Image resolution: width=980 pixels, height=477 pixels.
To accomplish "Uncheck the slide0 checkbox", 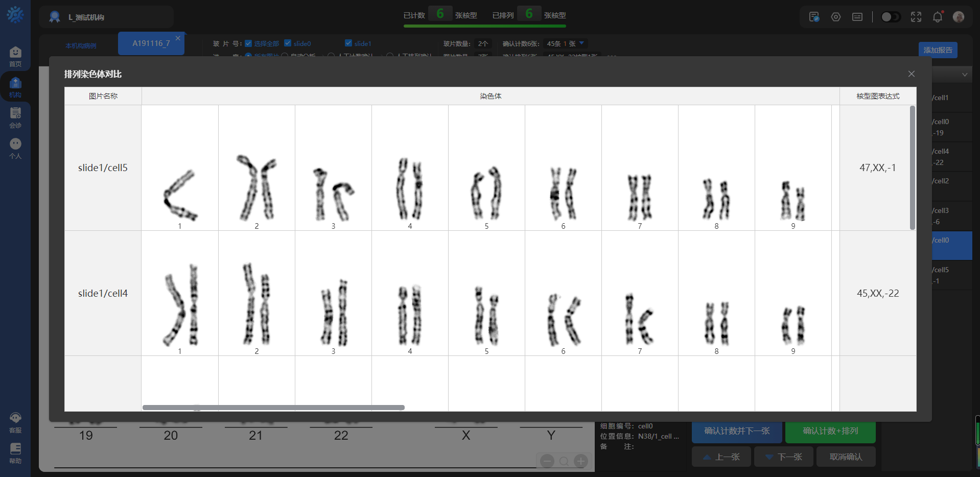I will click(288, 43).
